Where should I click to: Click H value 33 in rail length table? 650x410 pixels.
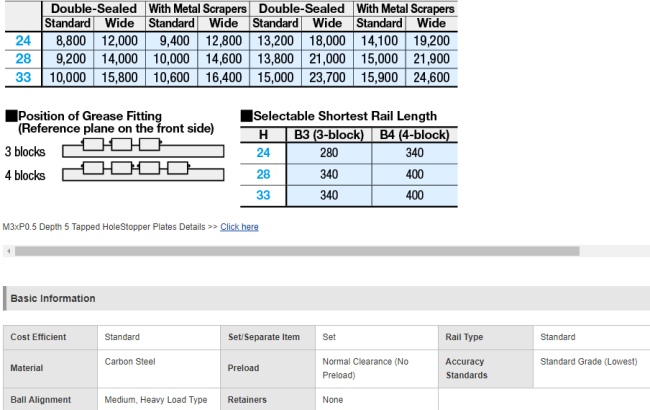(x=263, y=195)
